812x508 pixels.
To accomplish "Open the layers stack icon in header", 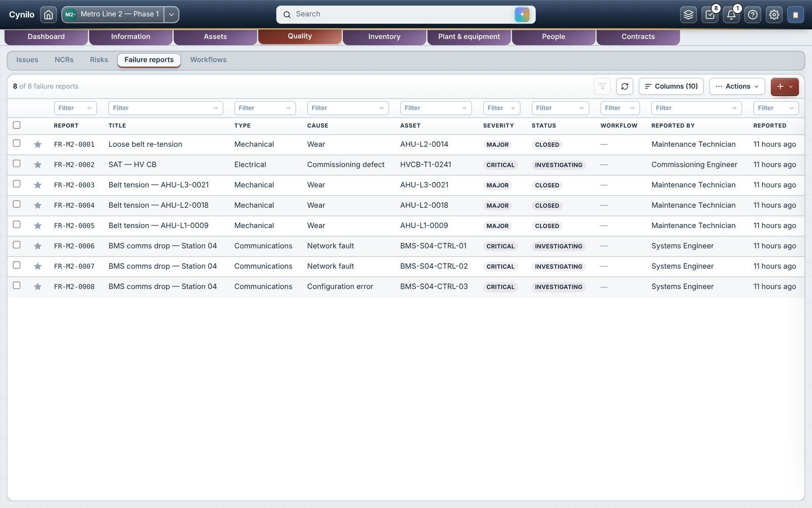I will tap(688, 15).
